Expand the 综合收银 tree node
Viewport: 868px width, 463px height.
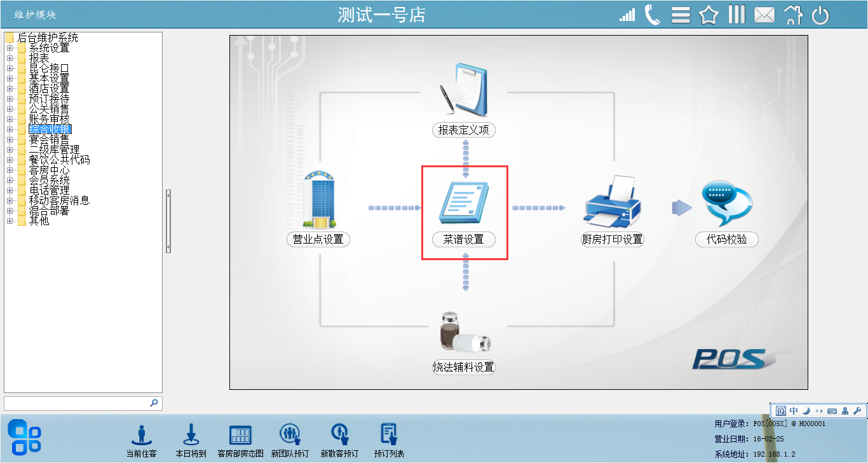pos(10,129)
